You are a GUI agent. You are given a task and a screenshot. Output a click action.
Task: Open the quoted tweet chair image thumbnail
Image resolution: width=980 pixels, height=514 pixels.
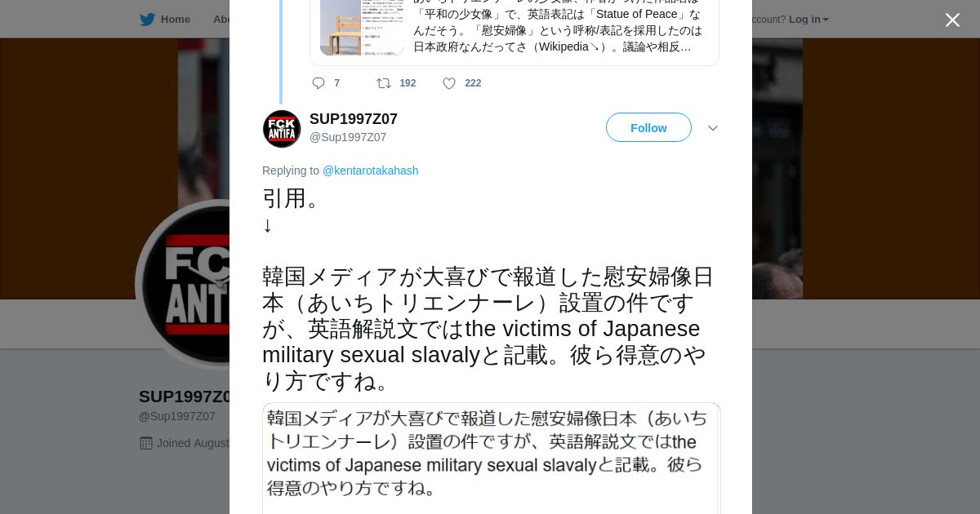click(362, 28)
